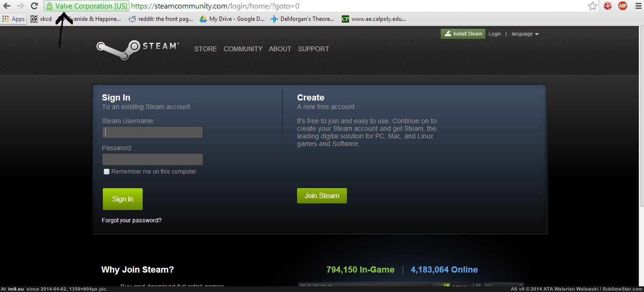Bookmark this page with the star icon
This screenshot has height=292, width=644.
[x=592, y=6]
